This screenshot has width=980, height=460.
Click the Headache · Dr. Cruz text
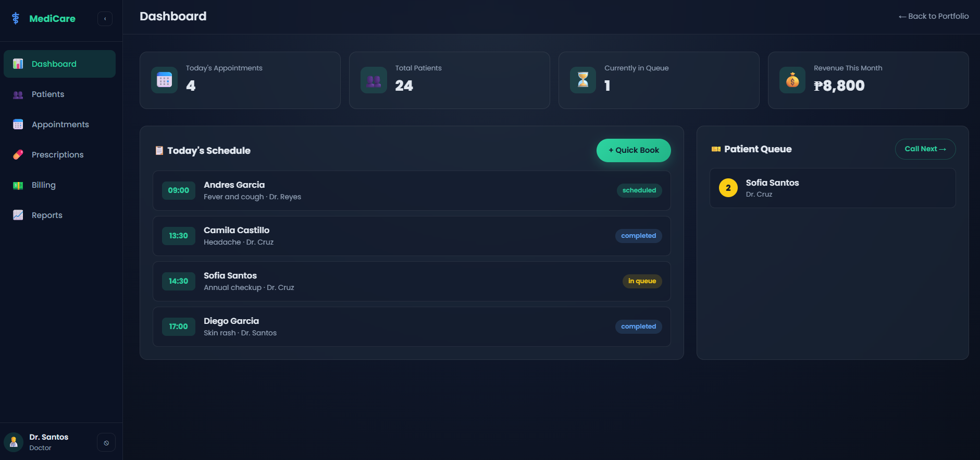click(239, 242)
